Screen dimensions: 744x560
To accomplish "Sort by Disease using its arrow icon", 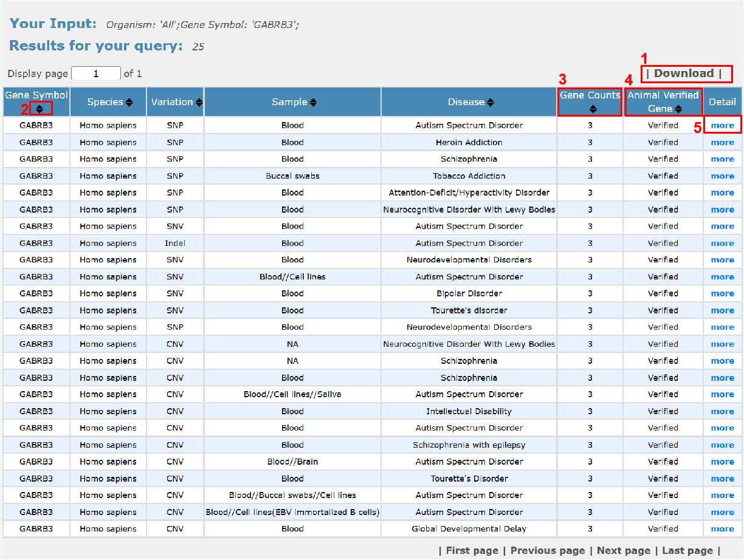I will point(491,103).
